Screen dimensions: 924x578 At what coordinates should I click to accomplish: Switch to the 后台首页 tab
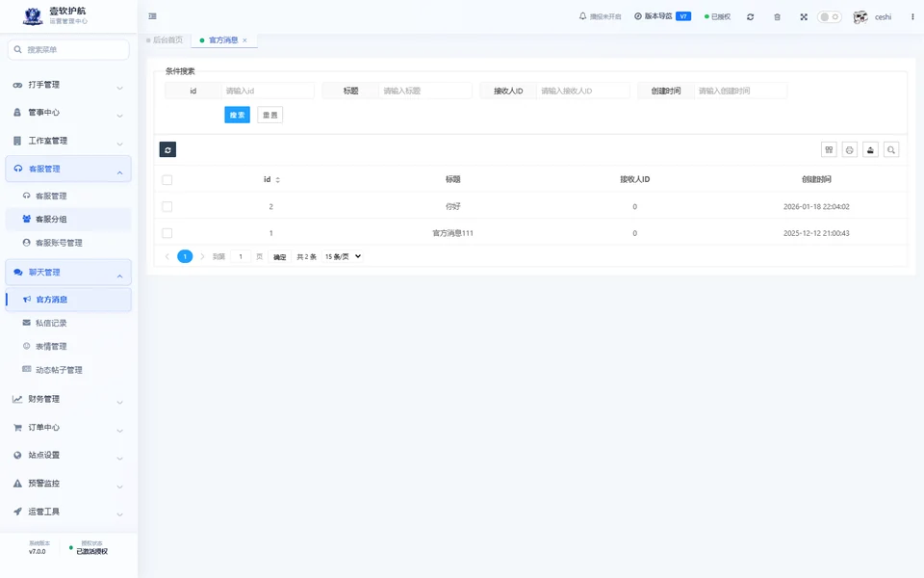pyautogui.click(x=165, y=40)
